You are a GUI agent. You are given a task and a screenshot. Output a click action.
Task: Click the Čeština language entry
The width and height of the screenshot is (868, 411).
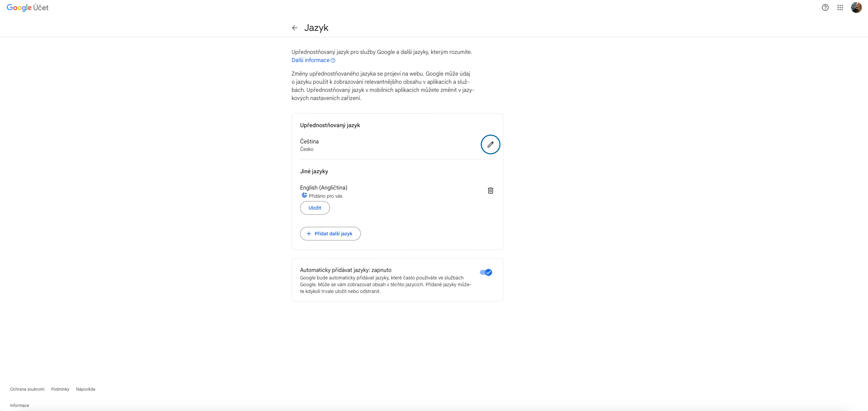click(309, 141)
